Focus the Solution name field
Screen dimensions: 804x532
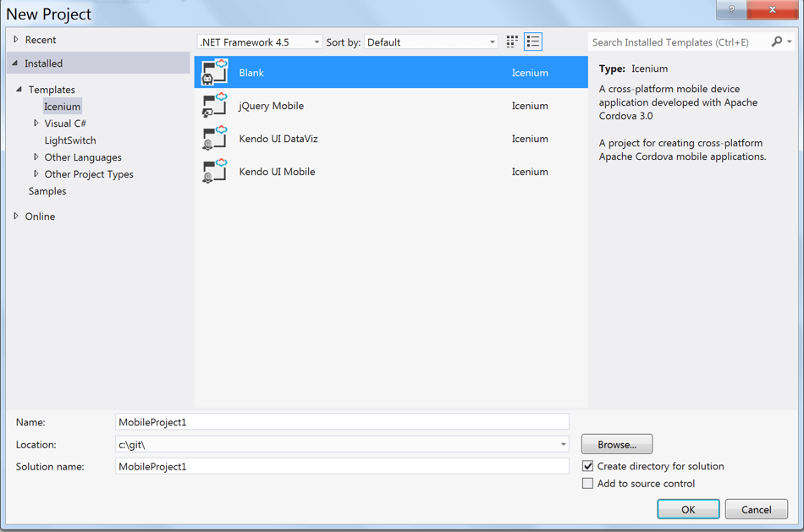click(342, 466)
